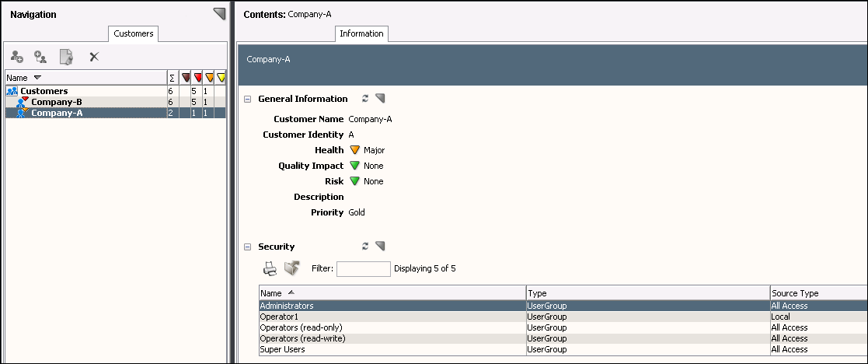
Task: Click the add customer icon
Action: 17,57
